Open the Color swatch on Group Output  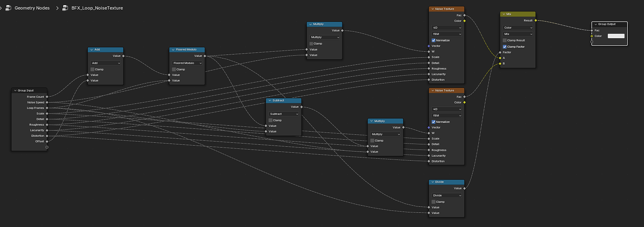[616, 36]
